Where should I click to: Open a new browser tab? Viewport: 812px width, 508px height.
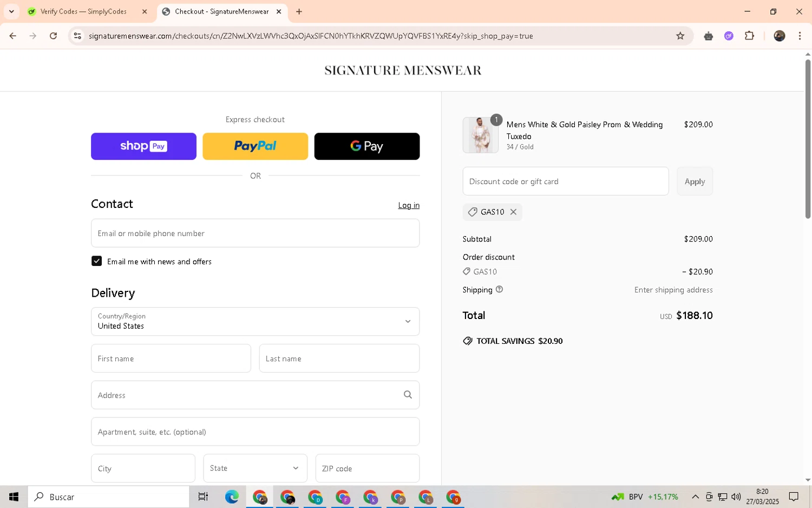click(299, 11)
